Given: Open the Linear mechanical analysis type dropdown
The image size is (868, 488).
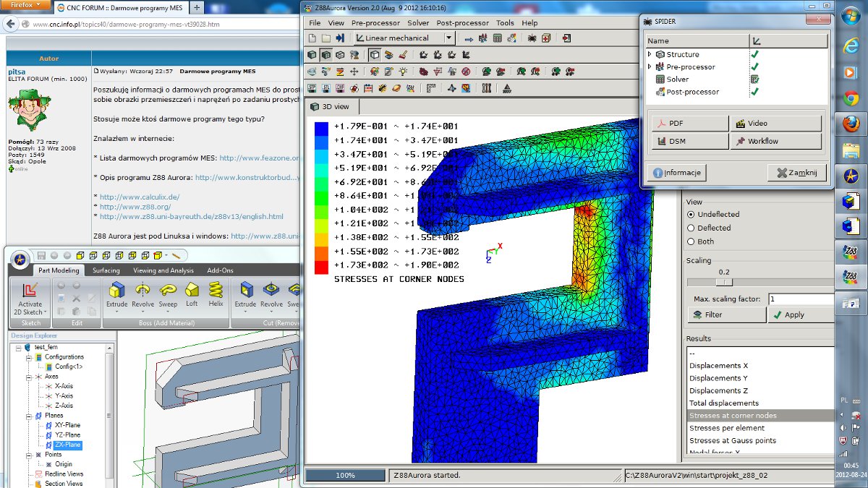Looking at the screenshot, I should 448,38.
